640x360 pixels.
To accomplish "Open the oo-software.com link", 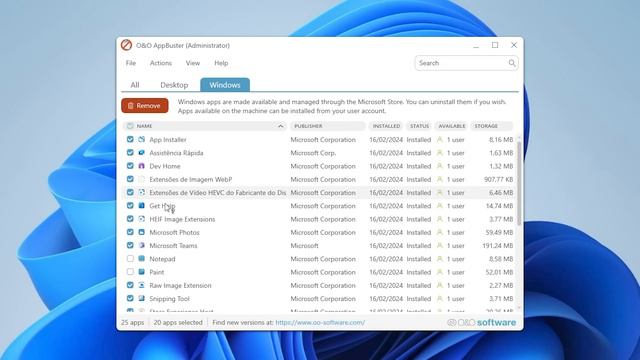I will 320,322.
